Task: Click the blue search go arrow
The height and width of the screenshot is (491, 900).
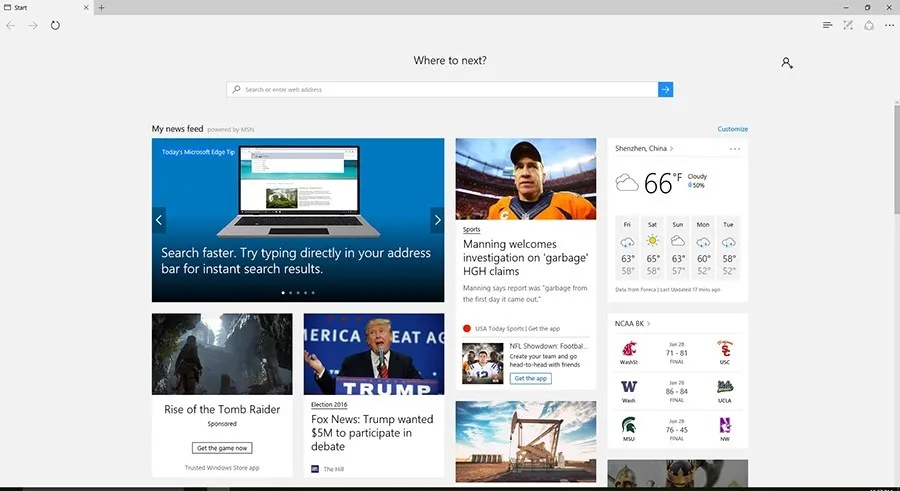Action: (665, 90)
